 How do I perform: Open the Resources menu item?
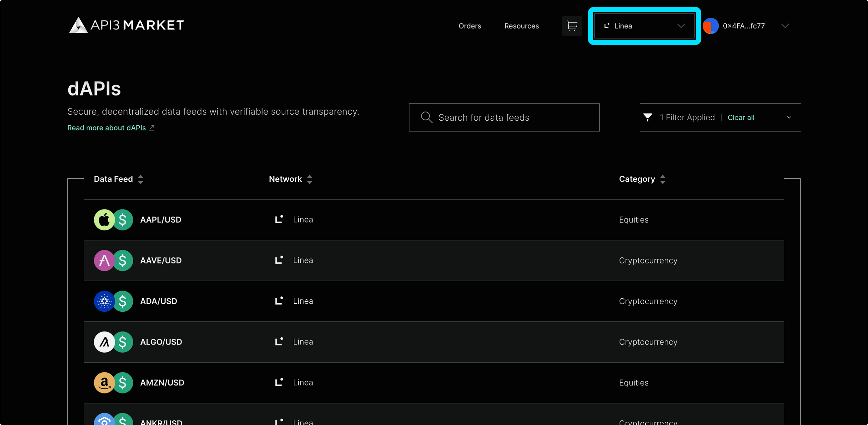click(521, 25)
